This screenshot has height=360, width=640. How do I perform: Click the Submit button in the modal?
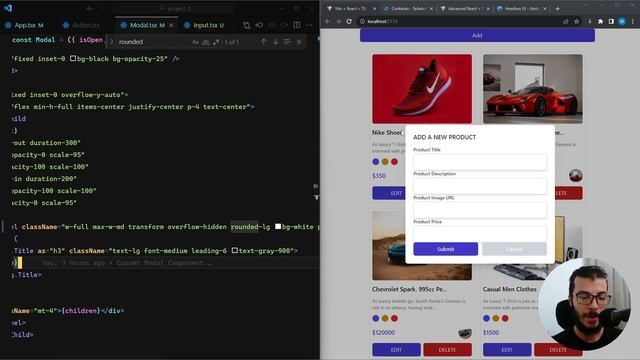tap(445, 249)
